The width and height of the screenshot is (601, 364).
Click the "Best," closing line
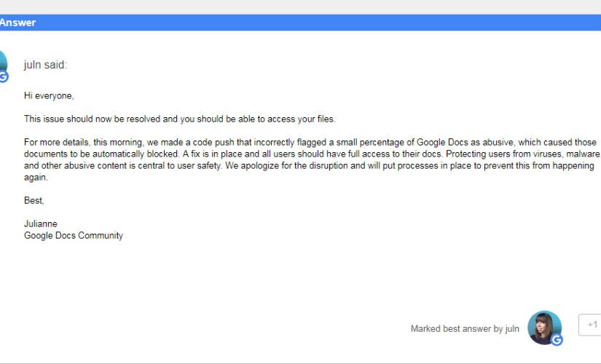(x=34, y=200)
